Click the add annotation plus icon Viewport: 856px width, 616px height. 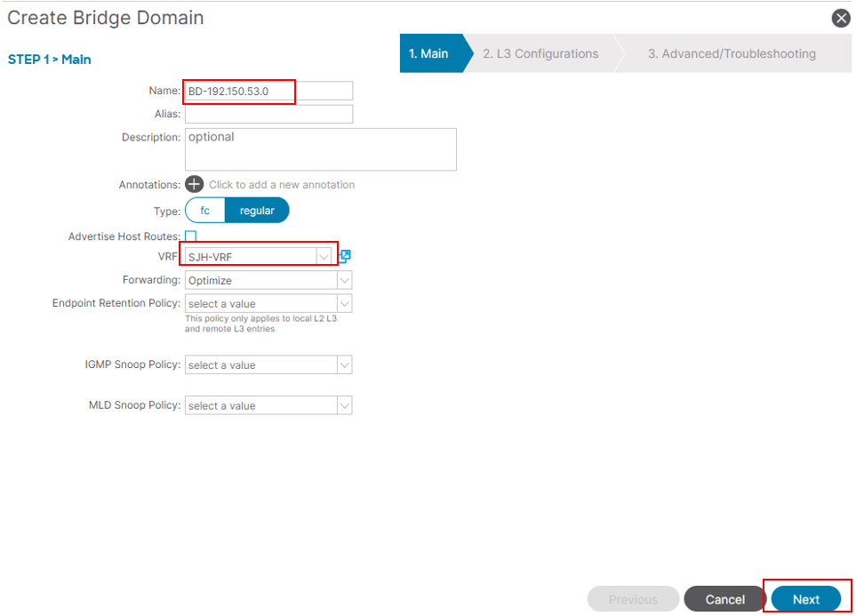194,185
